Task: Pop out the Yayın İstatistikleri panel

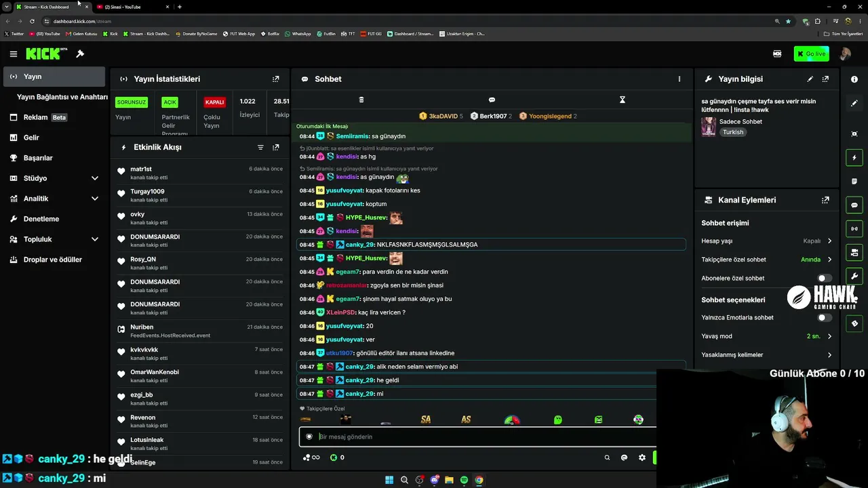Action: point(275,79)
